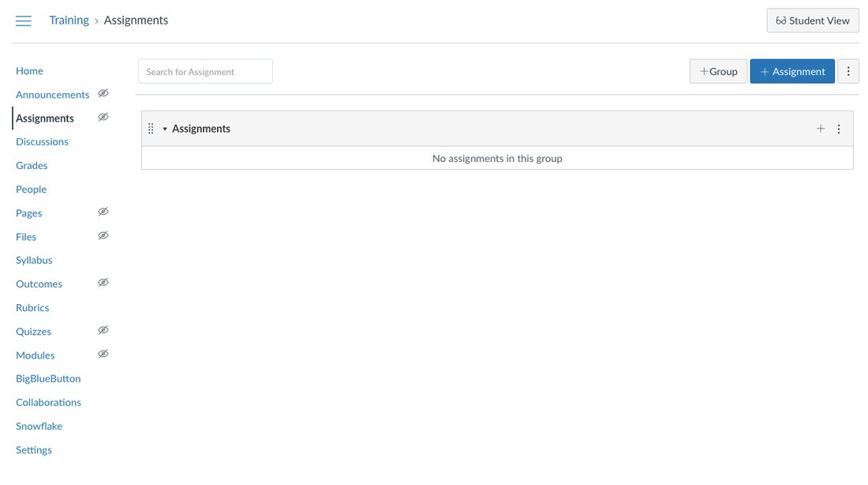Image resolution: width=868 pixels, height=485 pixels.
Task: Open the Grades section from the sidebar
Action: 32,165
